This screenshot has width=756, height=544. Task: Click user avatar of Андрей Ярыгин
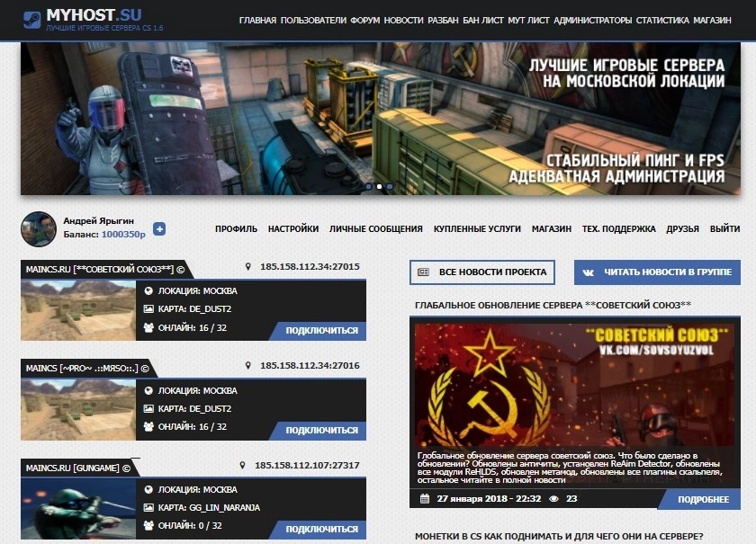(x=39, y=229)
